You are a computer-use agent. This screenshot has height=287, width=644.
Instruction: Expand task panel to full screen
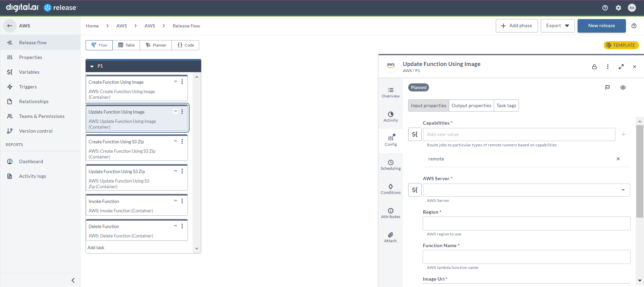pyautogui.click(x=621, y=67)
